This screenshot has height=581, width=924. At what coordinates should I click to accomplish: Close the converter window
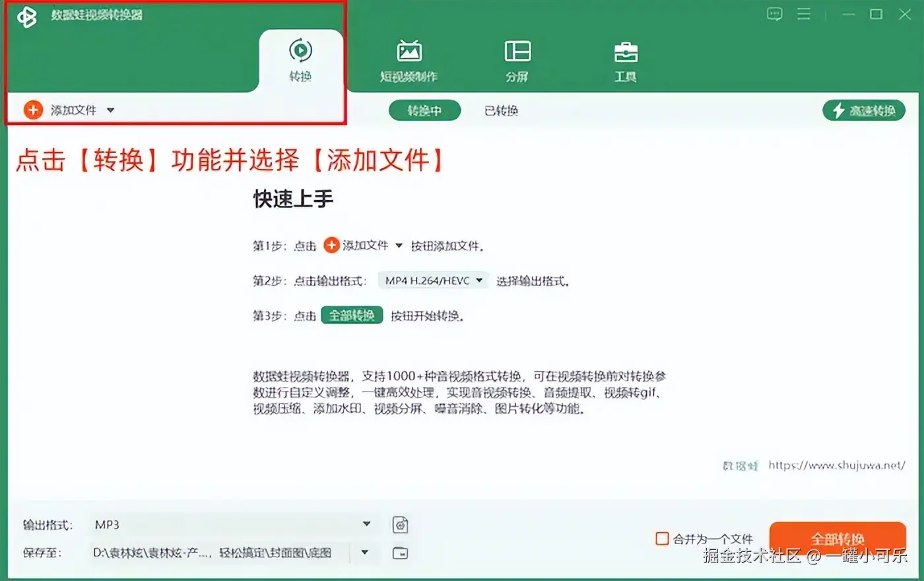coord(905,14)
